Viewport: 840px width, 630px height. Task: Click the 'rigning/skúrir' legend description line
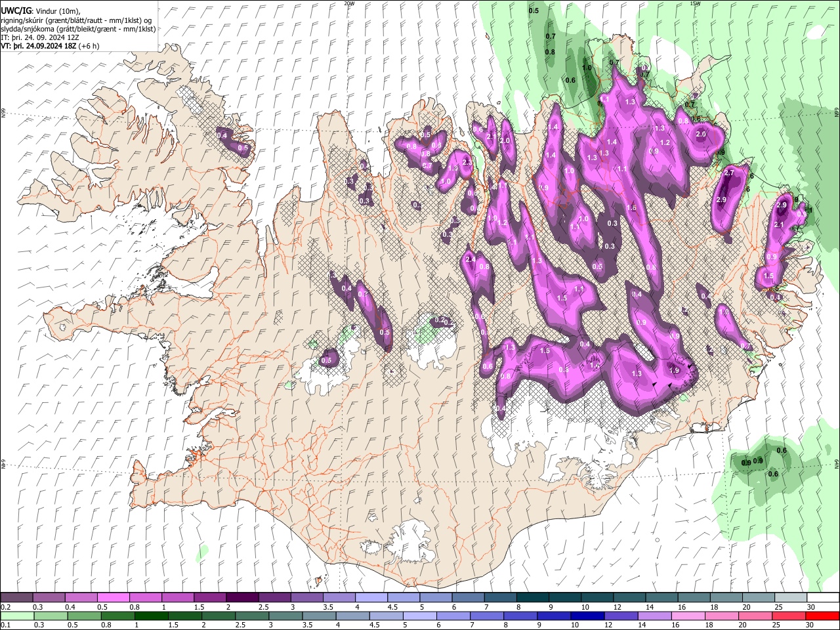[x=76, y=20]
